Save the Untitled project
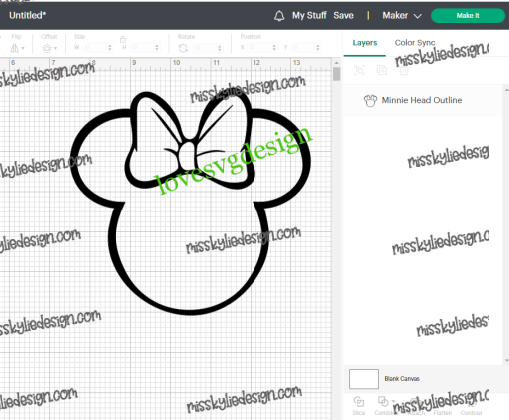This screenshot has width=509, height=420. click(343, 15)
